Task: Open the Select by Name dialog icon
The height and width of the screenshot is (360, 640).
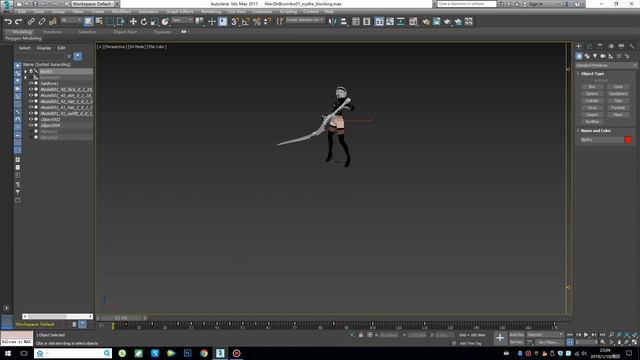Action: pyautogui.click(x=99, y=22)
